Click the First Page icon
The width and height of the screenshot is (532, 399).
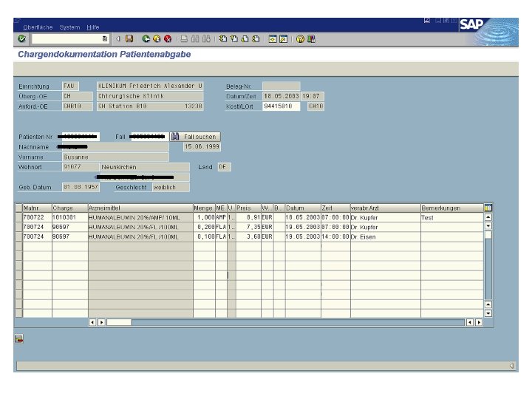[x=223, y=38]
